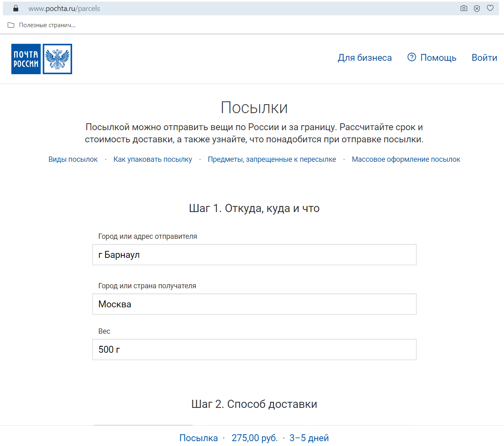This screenshot has width=504, height=446.
Task: Click the Почта России logo
Action: click(42, 59)
